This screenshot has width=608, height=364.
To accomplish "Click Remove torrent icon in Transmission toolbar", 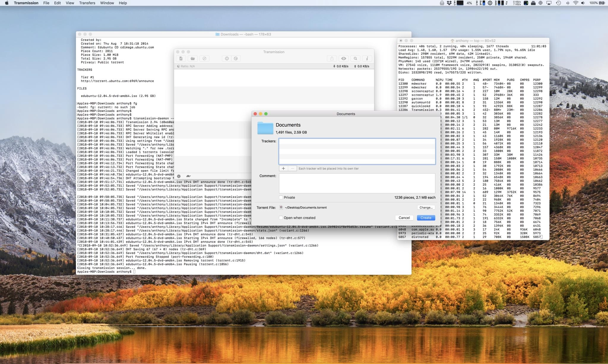I will tap(204, 58).
